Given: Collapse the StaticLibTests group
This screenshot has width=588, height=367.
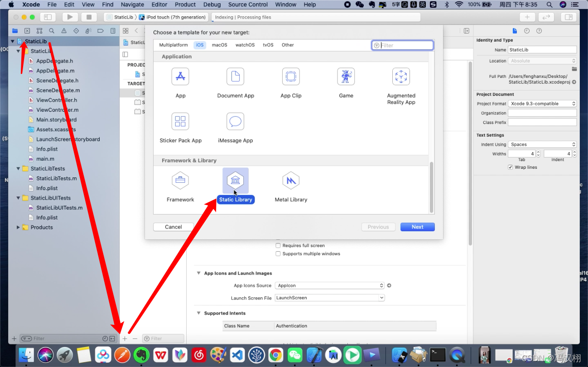Looking at the screenshot, I should pyautogui.click(x=19, y=168).
